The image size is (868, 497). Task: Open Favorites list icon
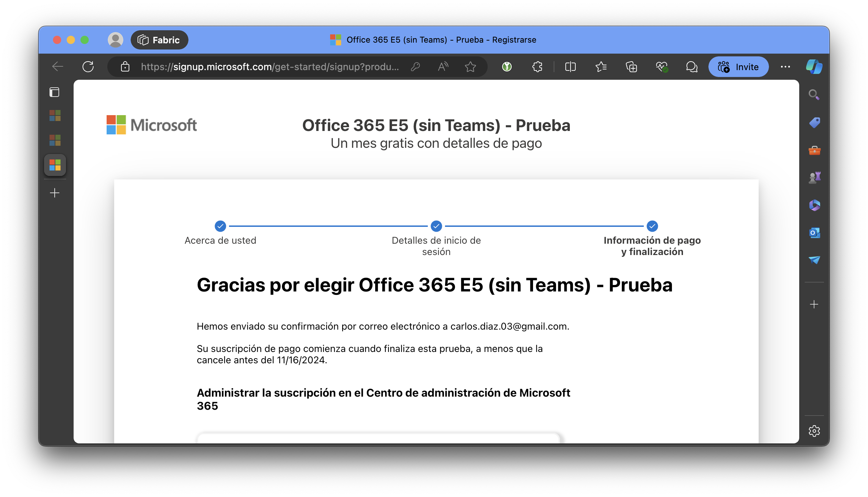point(601,67)
